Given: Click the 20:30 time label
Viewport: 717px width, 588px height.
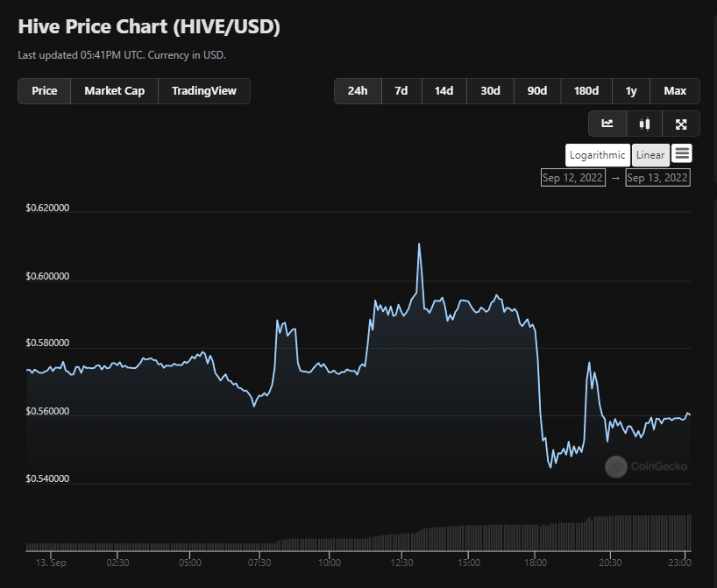Looking at the screenshot, I should coord(610,563).
